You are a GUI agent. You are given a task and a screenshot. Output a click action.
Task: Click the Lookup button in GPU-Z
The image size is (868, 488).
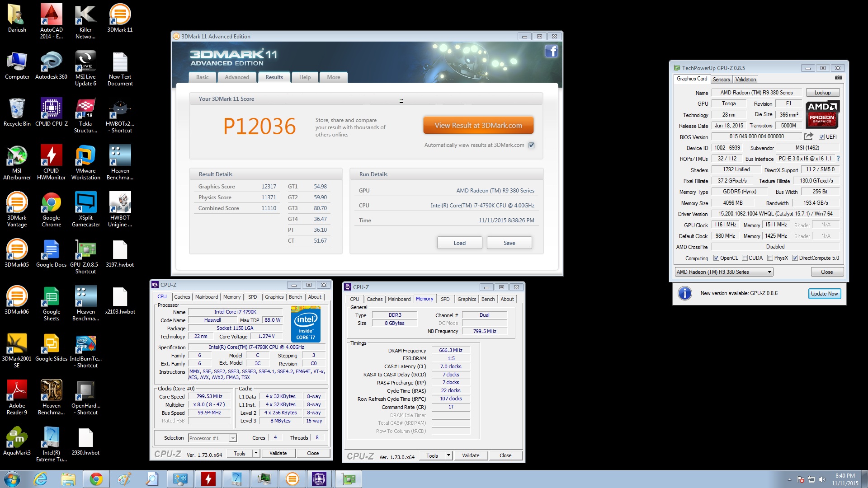(822, 93)
